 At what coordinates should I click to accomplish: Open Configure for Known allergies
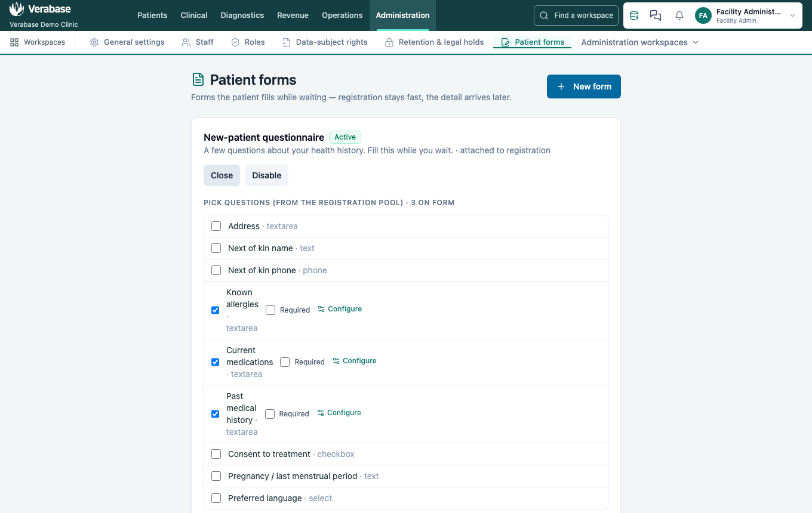coord(340,309)
